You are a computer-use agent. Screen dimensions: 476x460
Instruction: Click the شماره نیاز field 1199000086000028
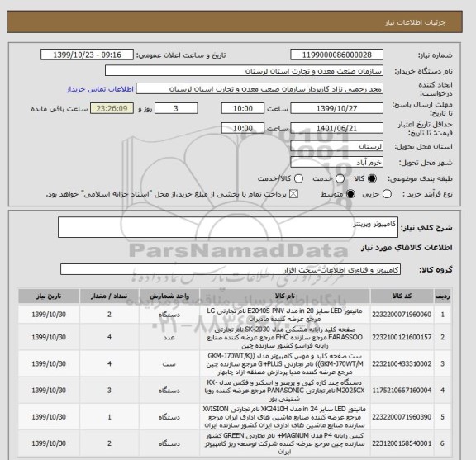tap(336, 55)
